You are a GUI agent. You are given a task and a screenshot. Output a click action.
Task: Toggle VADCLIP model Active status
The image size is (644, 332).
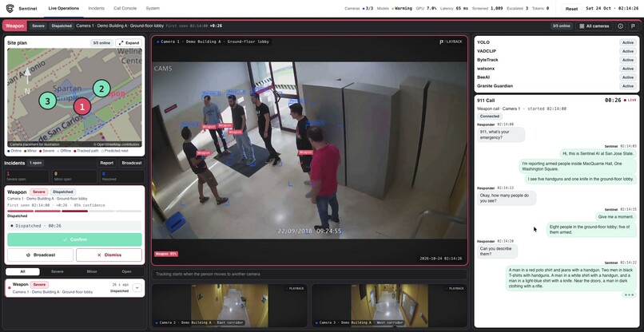point(627,51)
